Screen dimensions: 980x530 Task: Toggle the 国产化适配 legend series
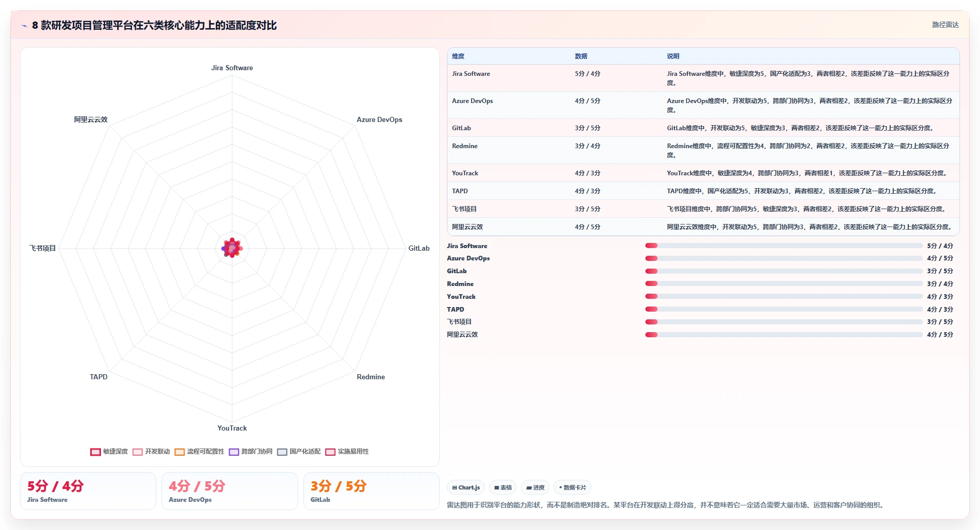click(299, 452)
